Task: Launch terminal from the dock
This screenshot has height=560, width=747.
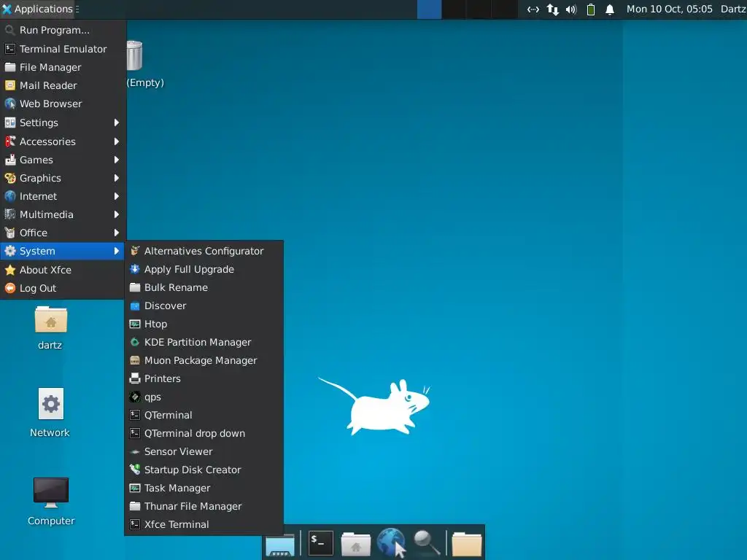Action: tap(321, 543)
